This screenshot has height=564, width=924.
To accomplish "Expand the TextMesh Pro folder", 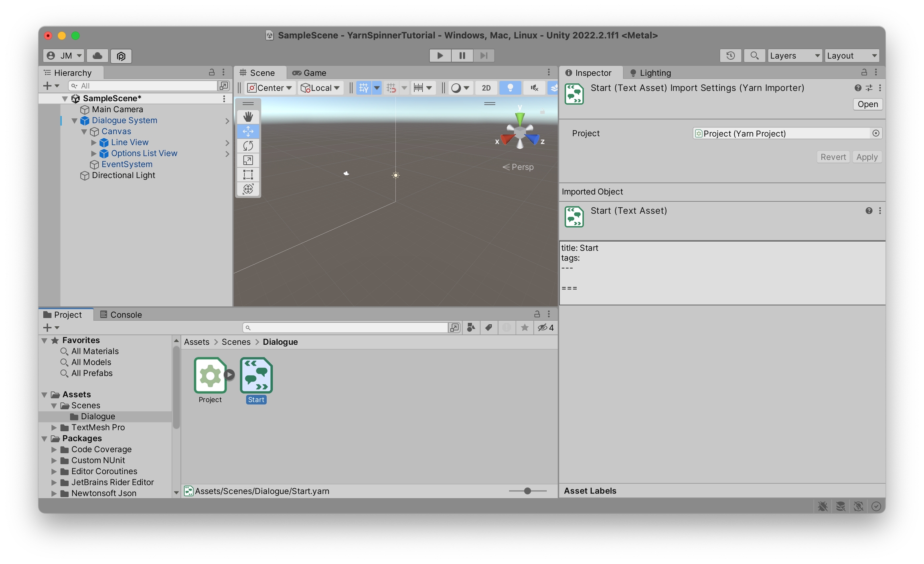I will pyautogui.click(x=54, y=427).
